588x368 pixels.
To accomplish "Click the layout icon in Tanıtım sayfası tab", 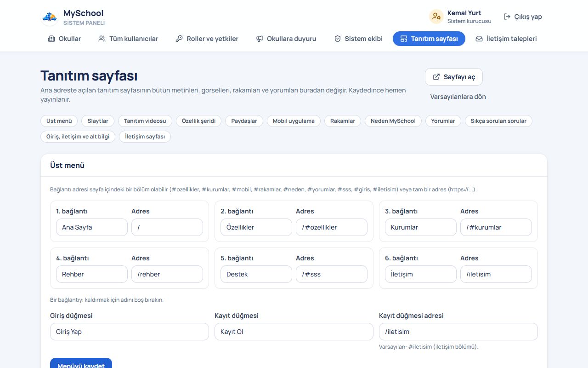I will [404, 39].
